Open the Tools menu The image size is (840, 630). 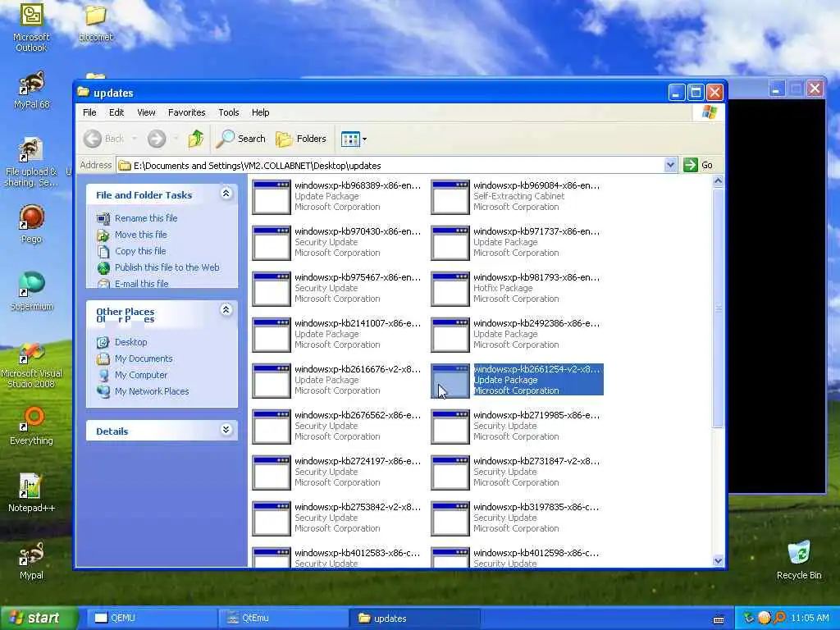pyautogui.click(x=229, y=112)
